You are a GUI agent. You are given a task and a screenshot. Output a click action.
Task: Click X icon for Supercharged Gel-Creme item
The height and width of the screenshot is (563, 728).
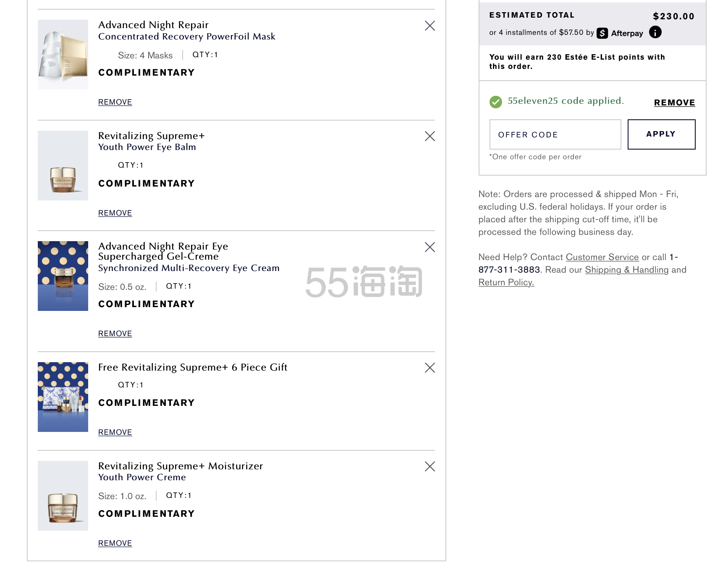429,247
